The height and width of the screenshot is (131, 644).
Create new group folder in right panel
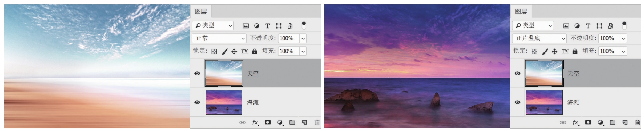click(613, 122)
